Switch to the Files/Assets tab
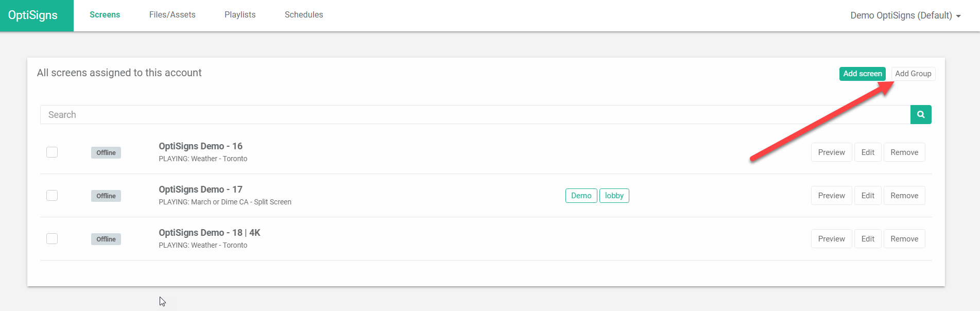Image resolution: width=980 pixels, height=311 pixels. point(173,15)
